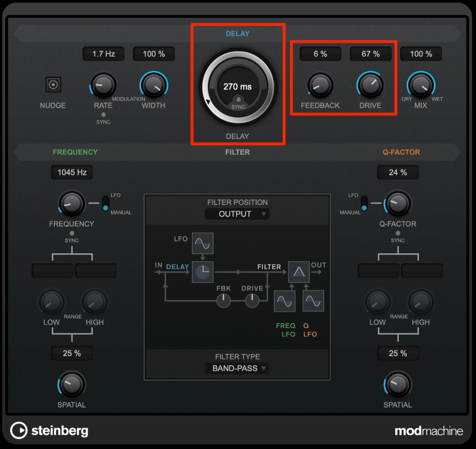Click the 1045 Hz frequency value field

point(72,172)
